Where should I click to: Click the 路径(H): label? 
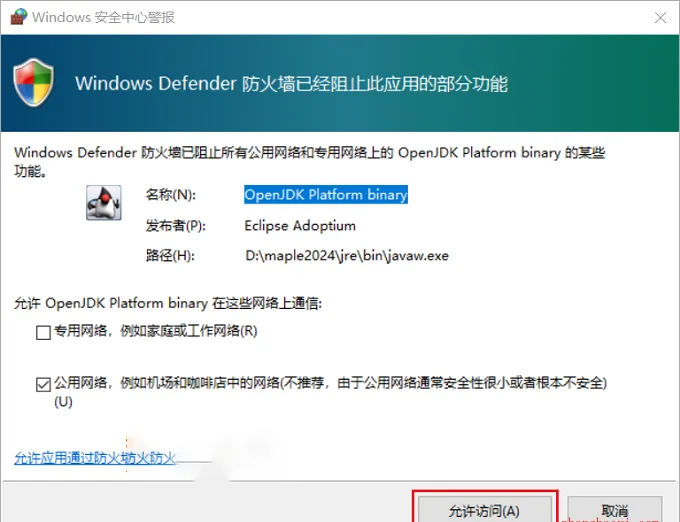pos(170,255)
